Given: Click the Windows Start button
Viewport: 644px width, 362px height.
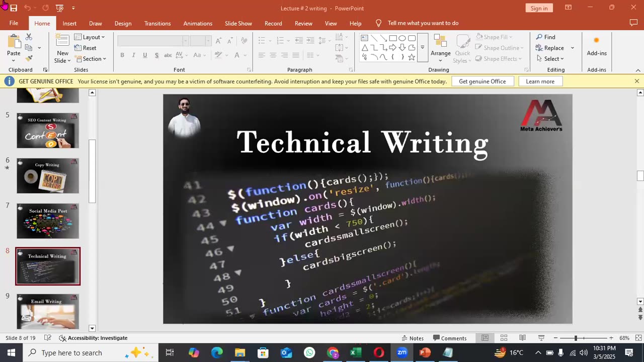Looking at the screenshot, I should pos(11,352).
